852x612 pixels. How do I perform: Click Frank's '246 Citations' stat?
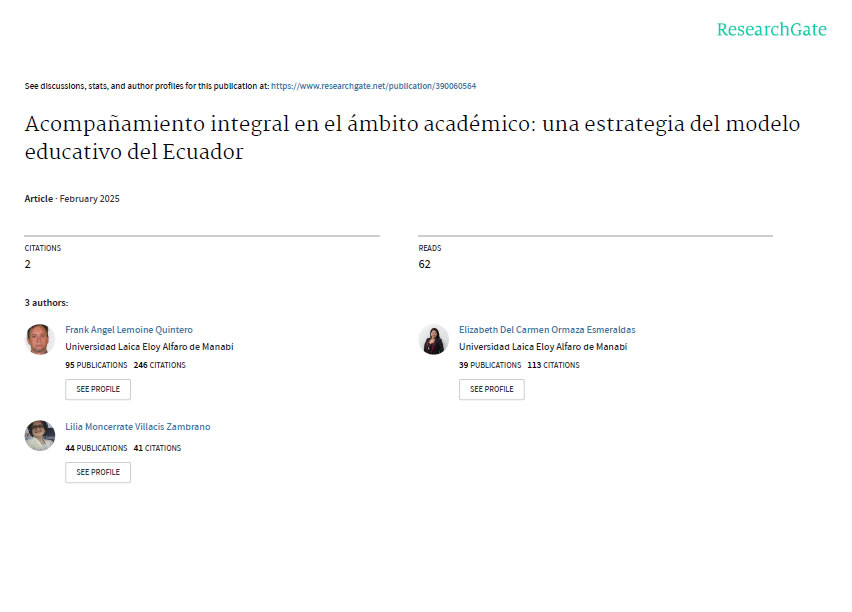click(160, 365)
